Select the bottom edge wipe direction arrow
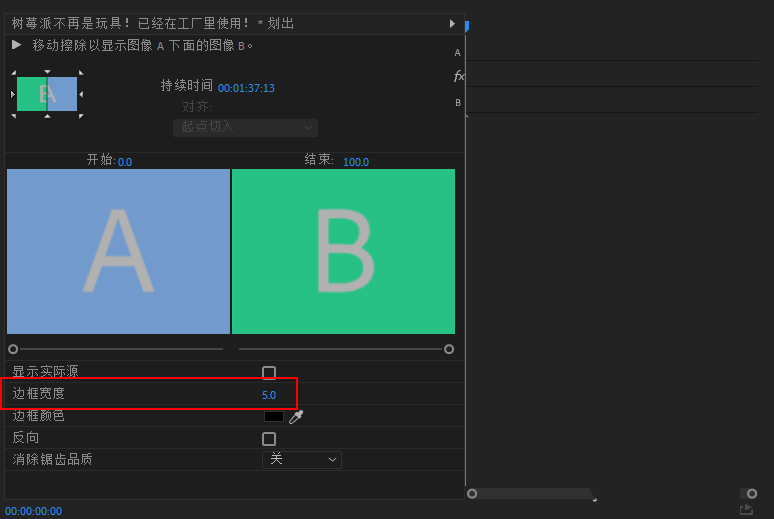This screenshot has height=519, width=774. coord(47,116)
